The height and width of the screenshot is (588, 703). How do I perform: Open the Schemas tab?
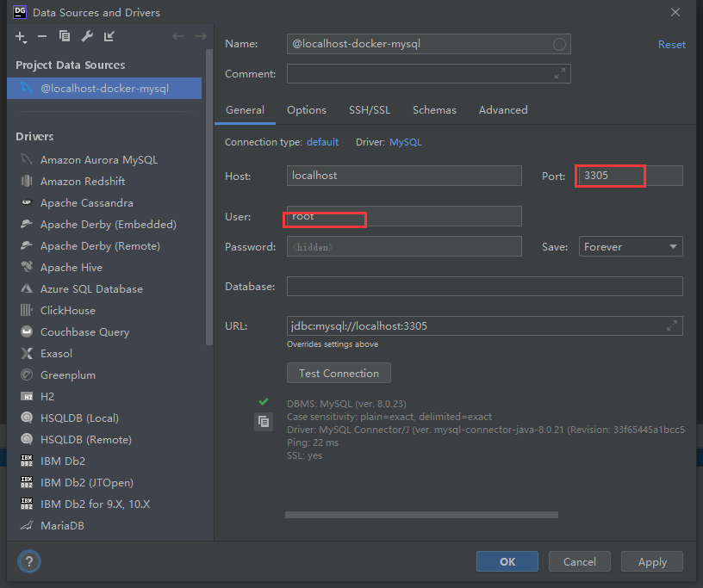[434, 110]
